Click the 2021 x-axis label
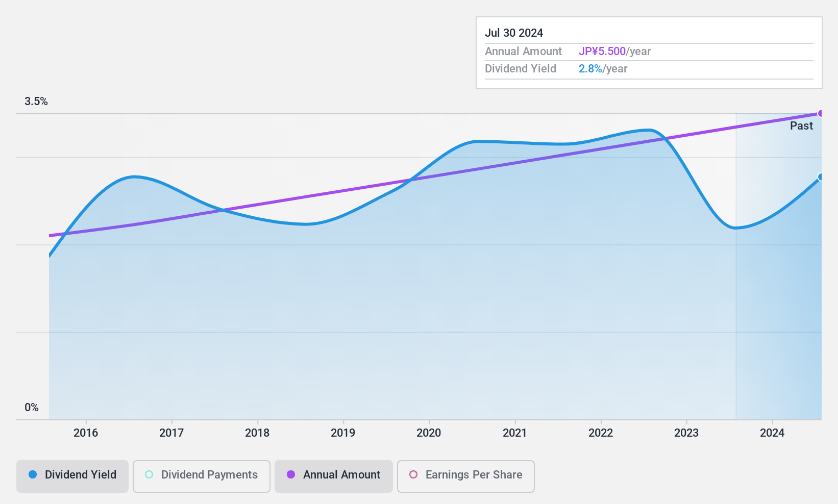Viewport: 838px width, 504px height. pyautogui.click(x=514, y=433)
